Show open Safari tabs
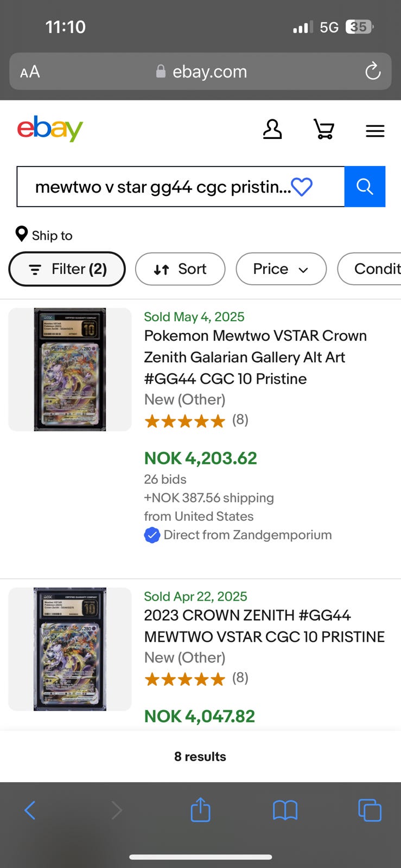 point(370,810)
